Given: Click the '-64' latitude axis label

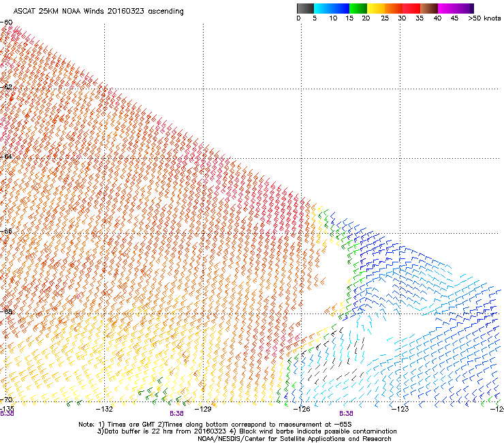Looking at the screenshot, I should tap(6, 156).
